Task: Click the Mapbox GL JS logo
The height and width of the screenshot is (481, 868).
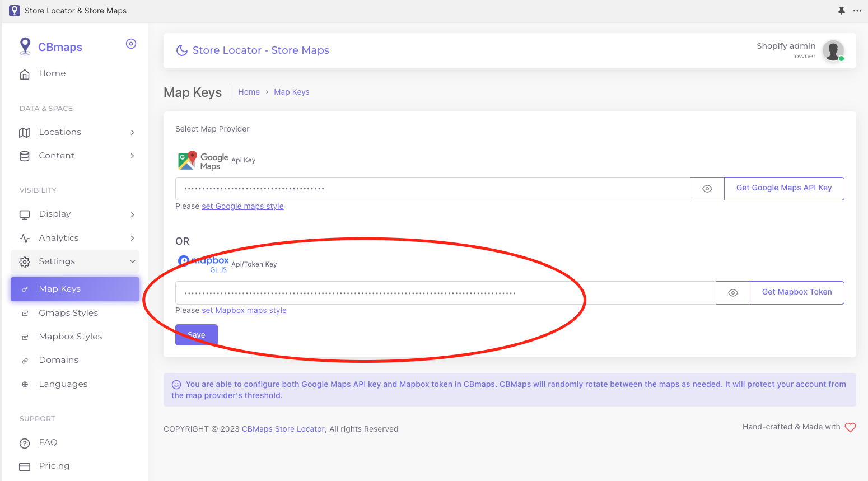Action: point(203,264)
